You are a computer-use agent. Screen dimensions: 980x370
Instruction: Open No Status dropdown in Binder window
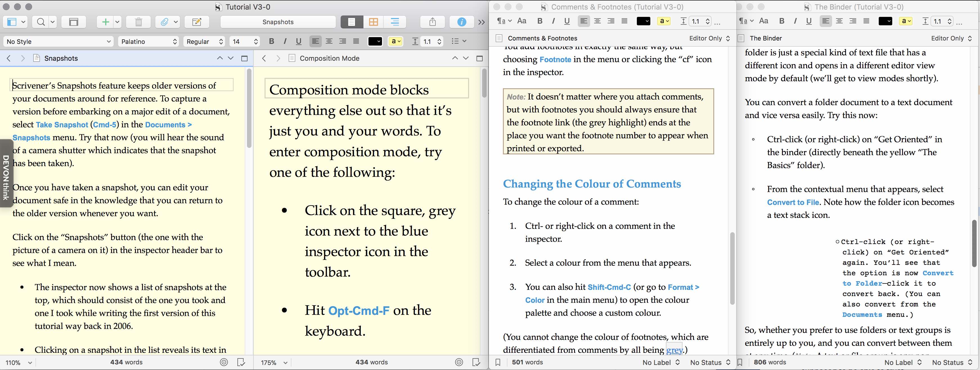click(x=952, y=362)
